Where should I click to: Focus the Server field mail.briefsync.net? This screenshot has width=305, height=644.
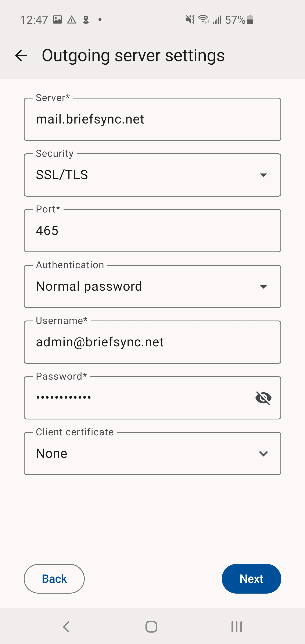tap(152, 119)
